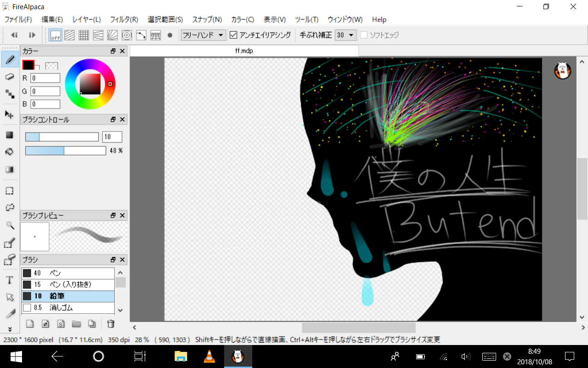Select the Operation arrow tool
The width and height of the screenshot is (588, 368).
click(10, 297)
